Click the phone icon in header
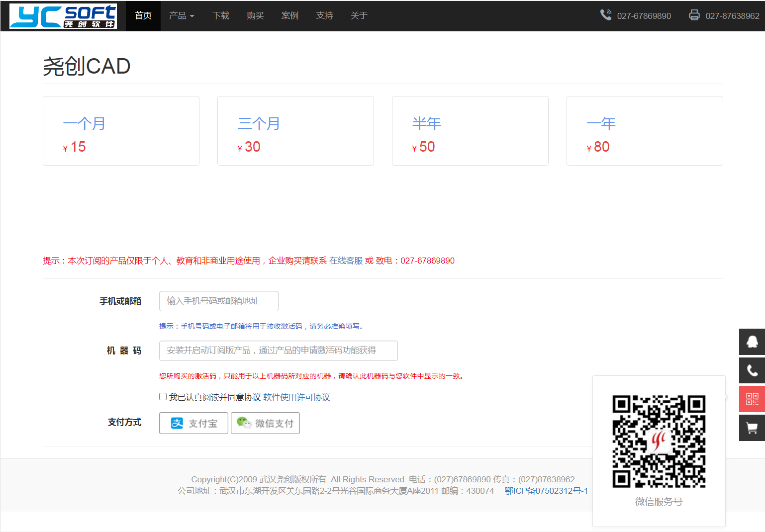The width and height of the screenshot is (765, 532). [x=605, y=15]
